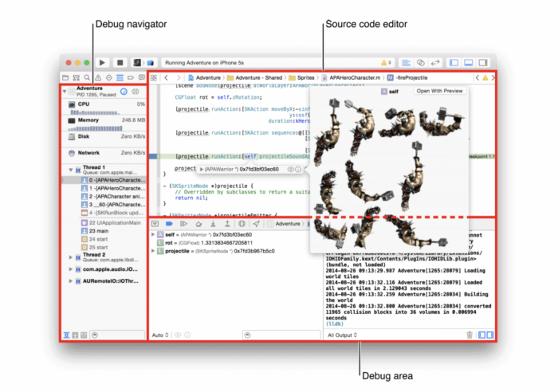558x392 pixels.
Task: Click the Step into debug icon
Action: coord(213,224)
